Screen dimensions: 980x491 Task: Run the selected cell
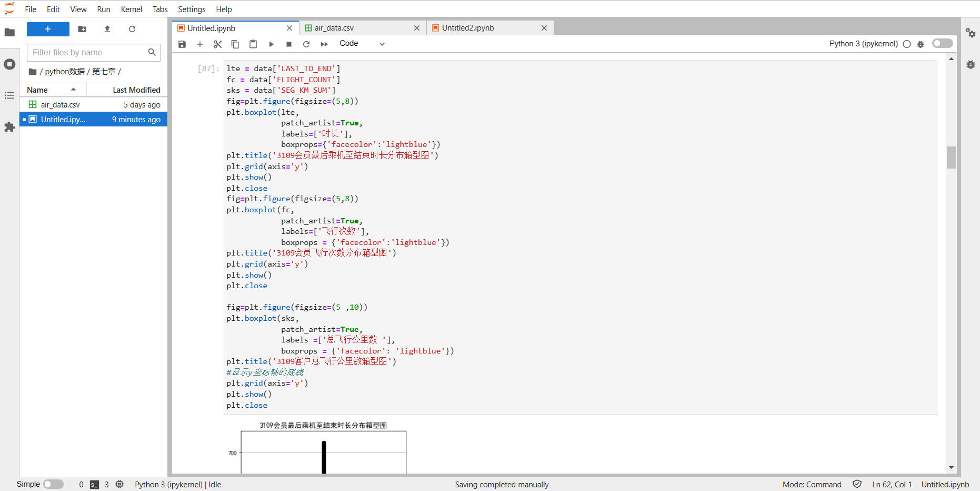click(271, 44)
